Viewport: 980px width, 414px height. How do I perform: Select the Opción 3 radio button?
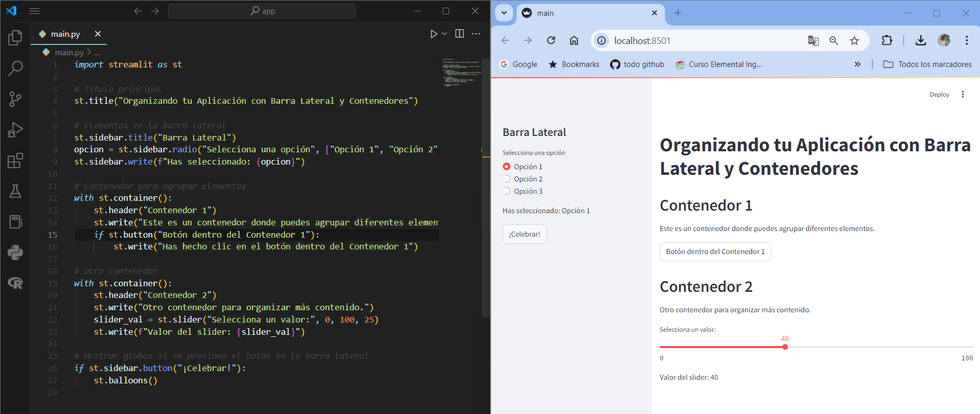click(506, 191)
